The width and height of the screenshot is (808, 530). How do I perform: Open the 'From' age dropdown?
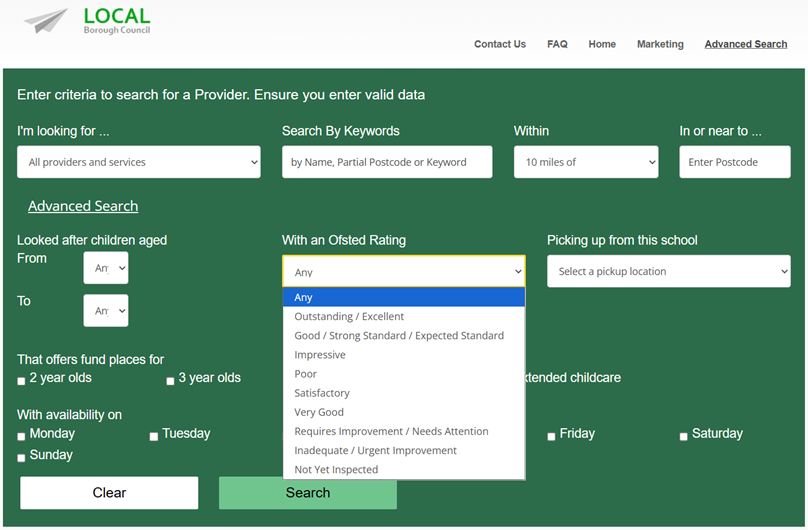click(105, 268)
